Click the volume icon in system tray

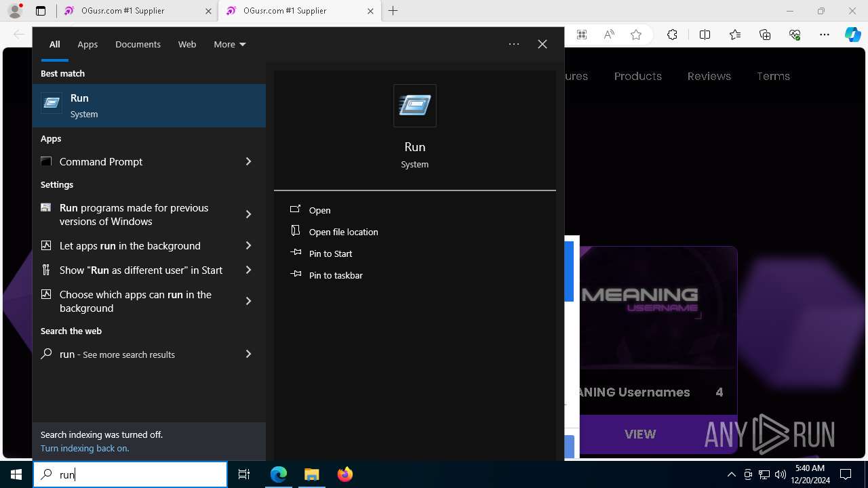tap(780, 474)
